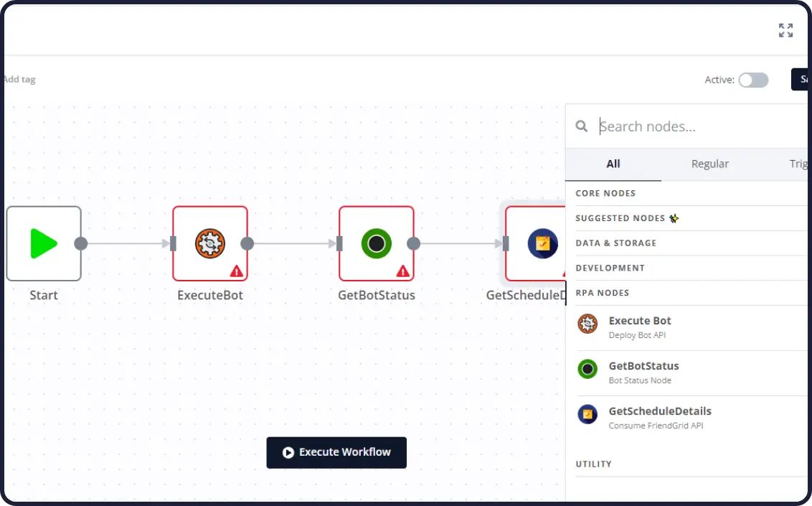Image resolution: width=812 pixels, height=506 pixels.
Task: Click the Start label under node
Action: [x=44, y=295]
